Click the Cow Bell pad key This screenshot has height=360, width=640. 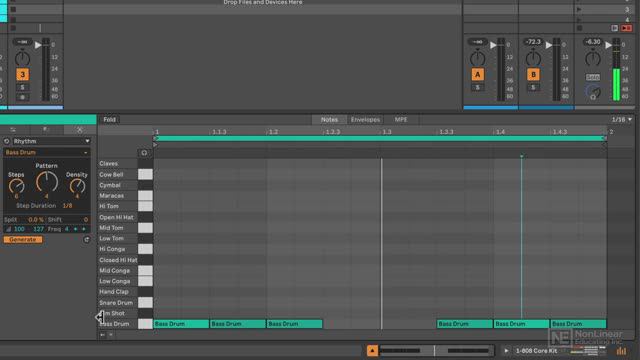(145, 174)
